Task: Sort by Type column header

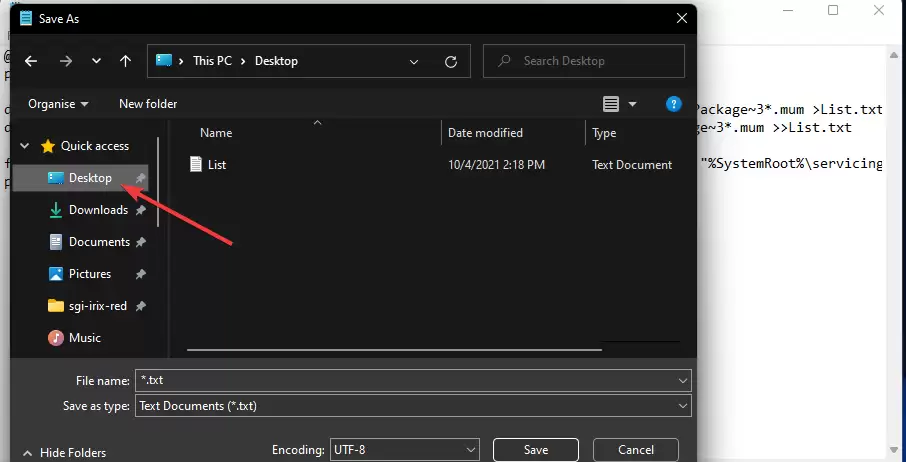Action: pos(604,133)
